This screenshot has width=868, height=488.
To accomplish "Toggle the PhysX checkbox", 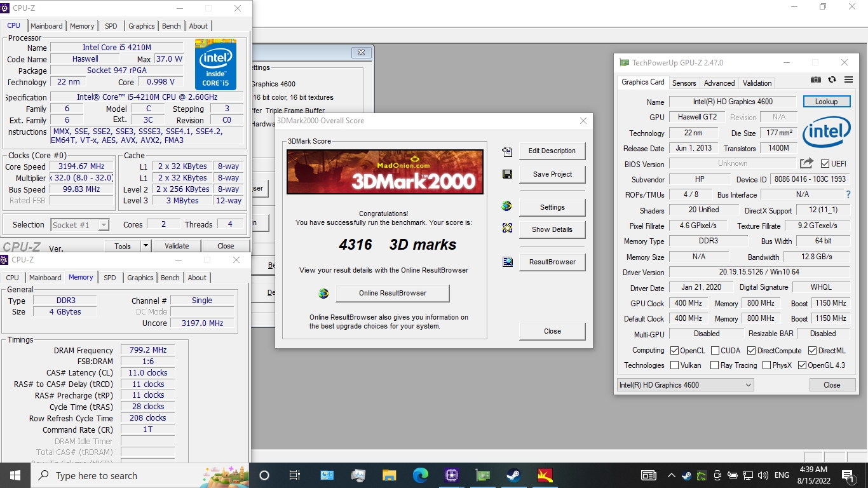I will [766, 365].
